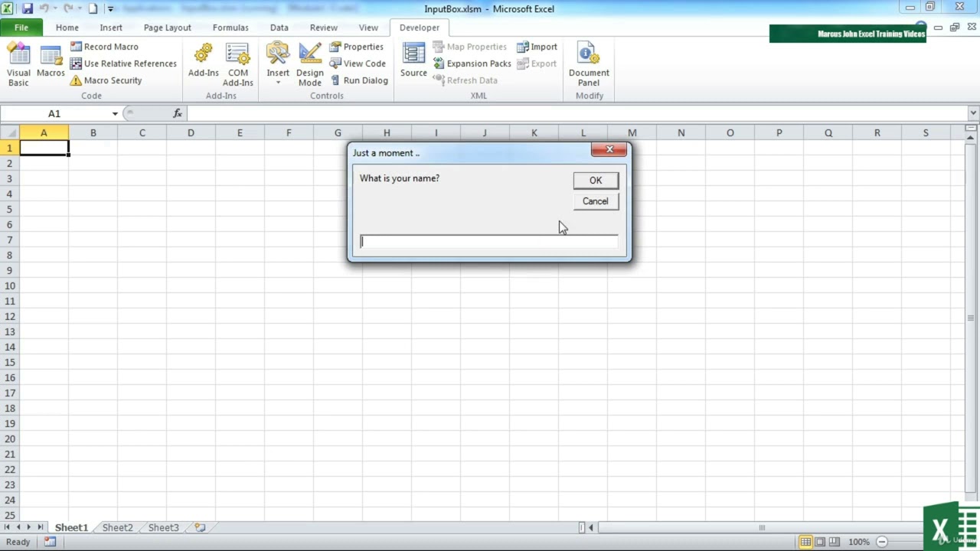Click the zoom out minus button

[881, 542]
